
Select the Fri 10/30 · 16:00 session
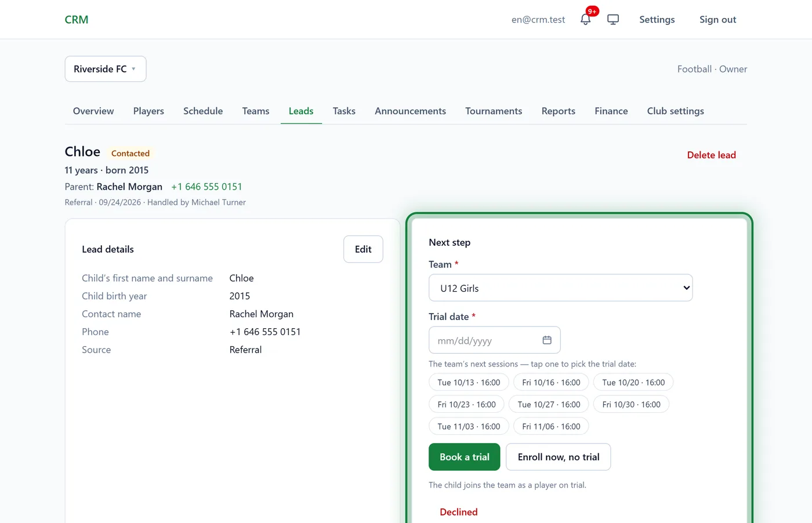click(x=631, y=405)
